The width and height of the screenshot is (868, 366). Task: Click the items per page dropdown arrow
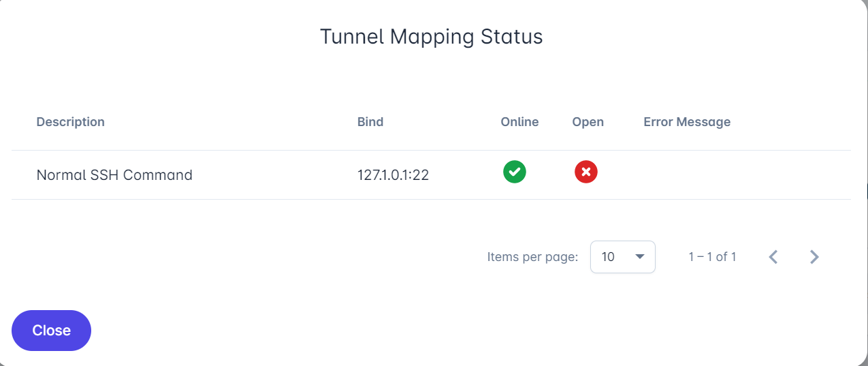[639, 257]
